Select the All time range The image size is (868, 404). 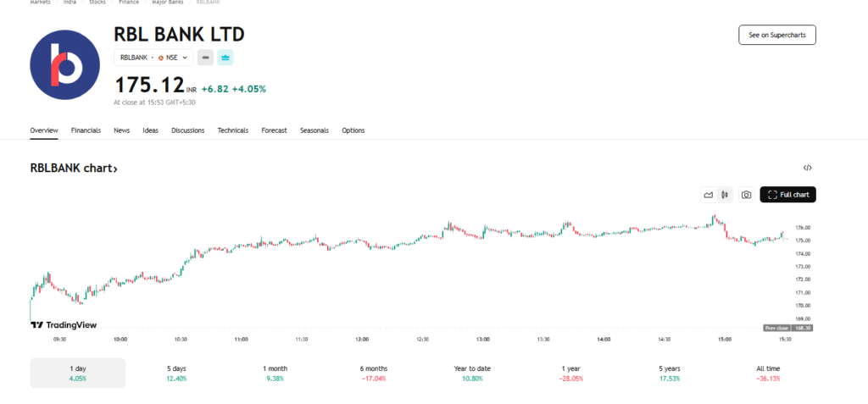768,373
